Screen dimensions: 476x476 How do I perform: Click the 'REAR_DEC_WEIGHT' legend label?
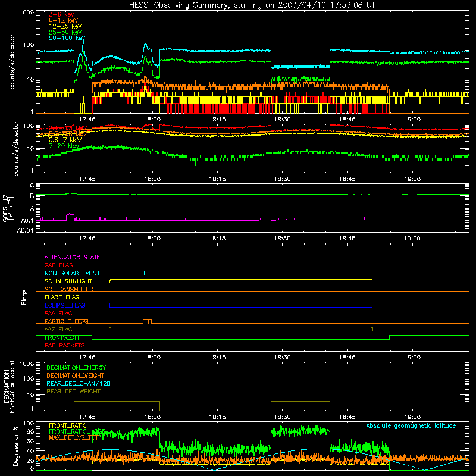73,392
